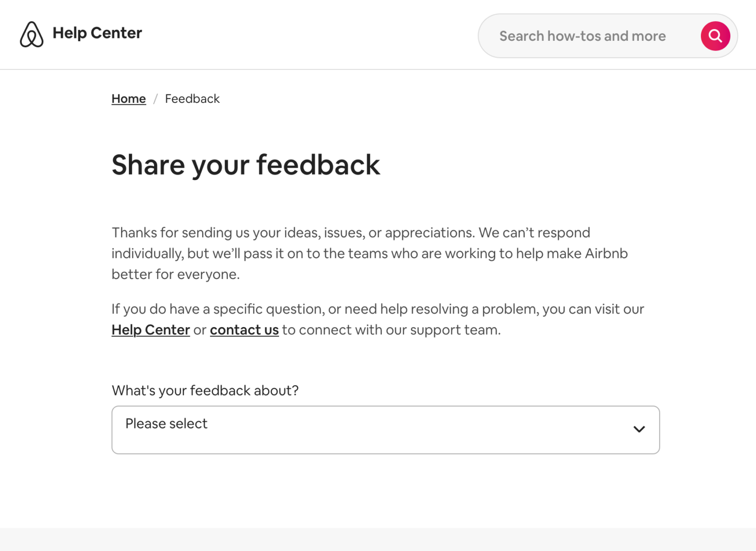Click the "What's your feedback about?" label
Image resolution: width=756 pixels, height=551 pixels.
pos(205,391)
